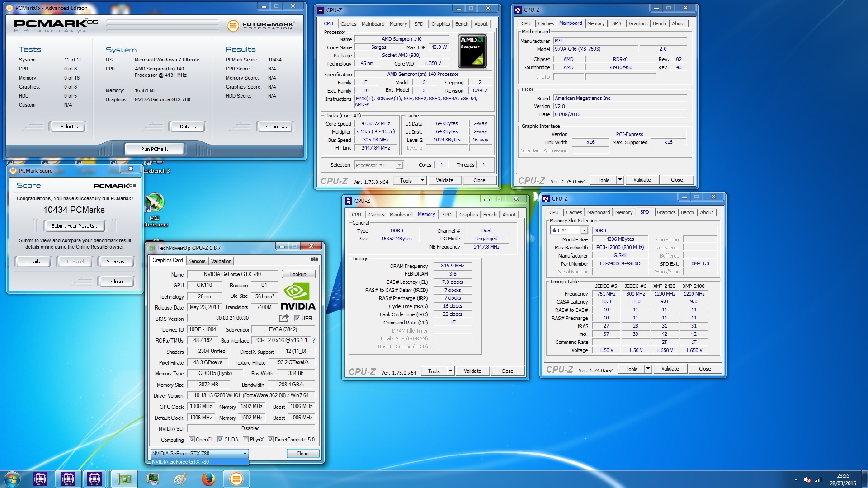Open the GPU selection dropdown in GPU-Z
The height and width of the screenshot is (488, 868).
(x=200, y=453)
